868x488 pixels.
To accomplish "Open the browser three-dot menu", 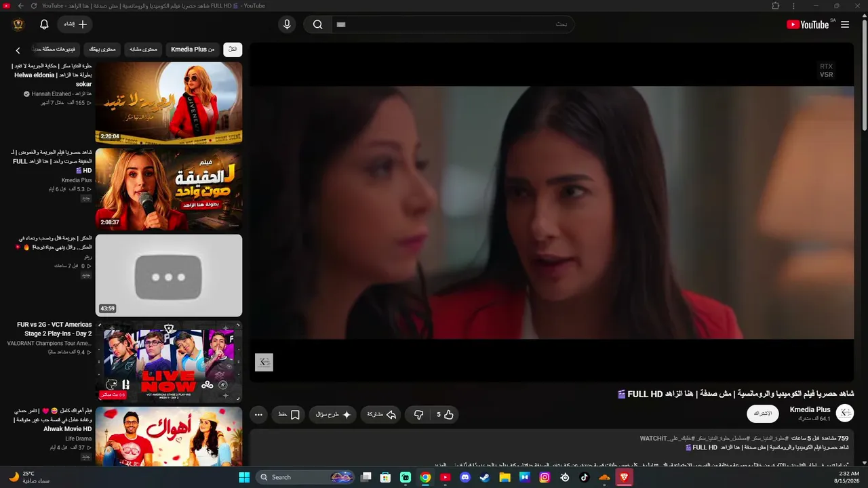I will coord(793,6).
